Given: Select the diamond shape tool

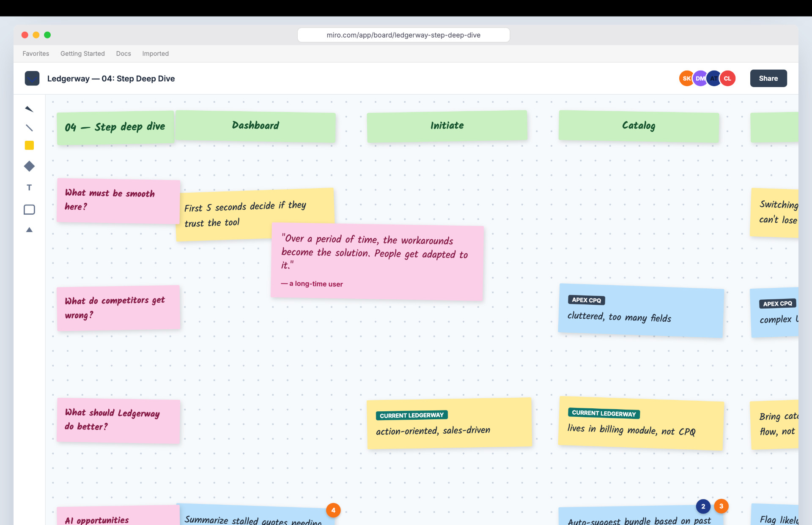Looking at the screenshot, I should pos(29,167).
